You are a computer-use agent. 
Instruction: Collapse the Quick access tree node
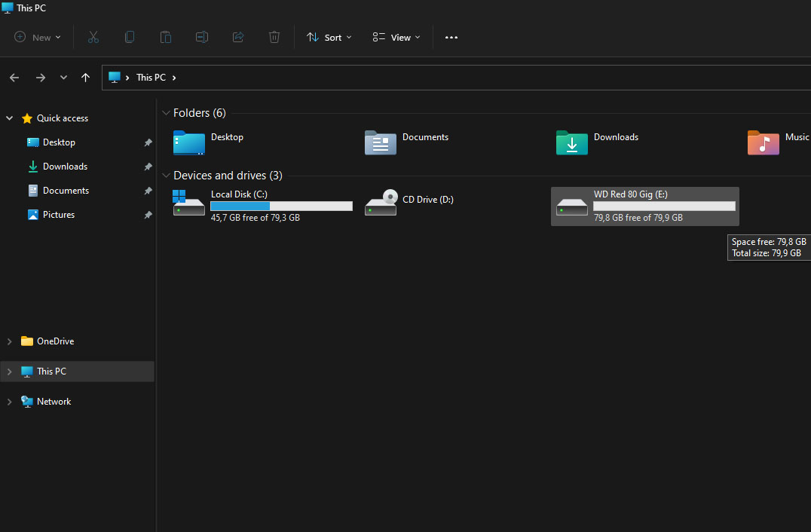[10, 118]
